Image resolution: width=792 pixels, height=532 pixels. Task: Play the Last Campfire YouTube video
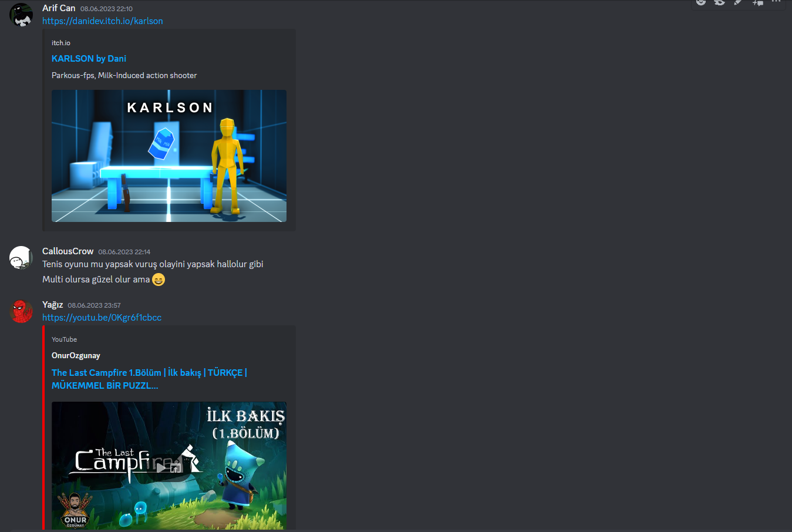161,468
